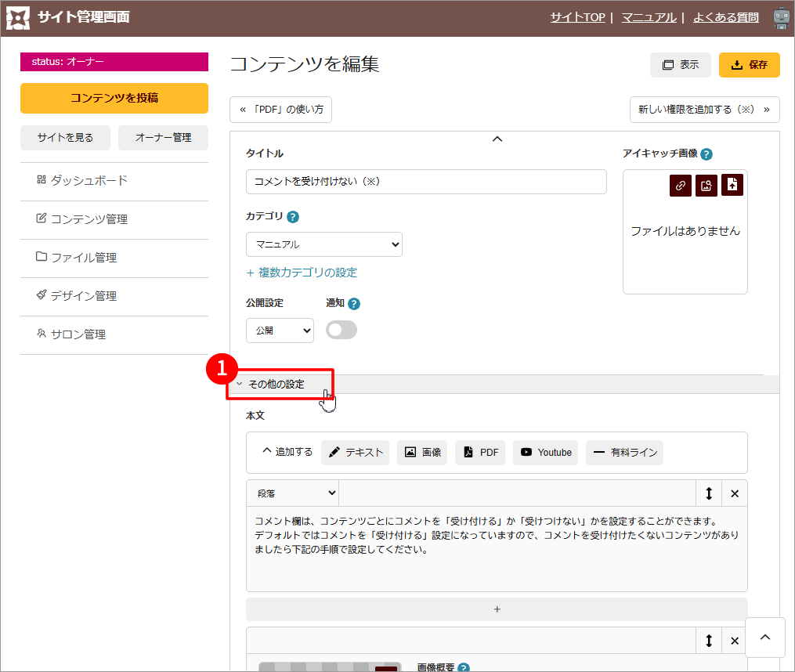The width and height of the screenshot is (795, 672).
Task: Add a Youtube block to 本文
Action: click(545, 453)
